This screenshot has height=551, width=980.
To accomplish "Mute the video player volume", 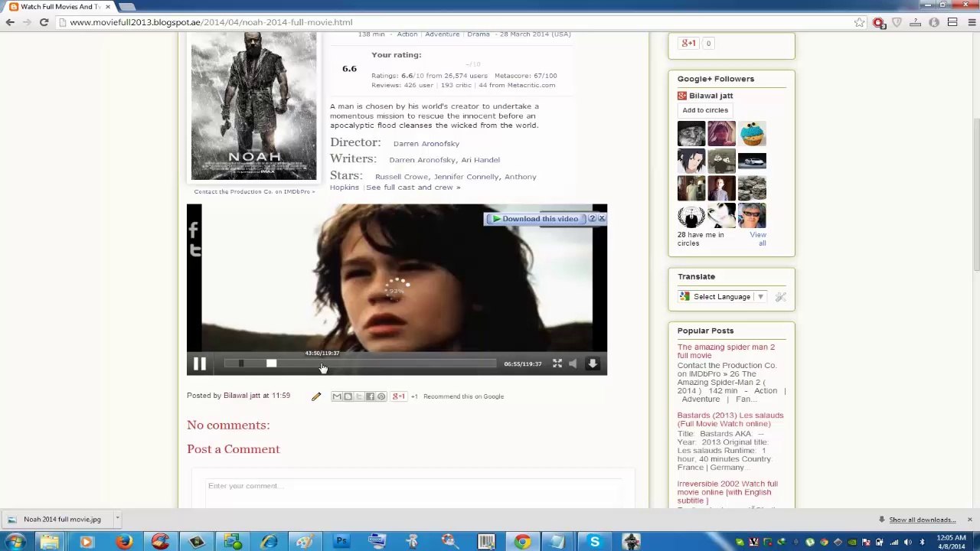I will tap(573, 364).
